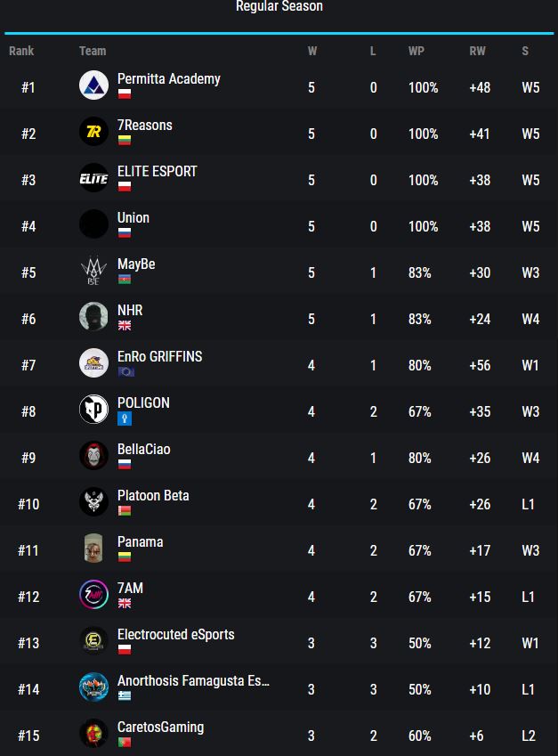The width and height of the screenshot is (558, 756).
Task: Click the Platoon Beta team logo
Action: [x=93, y=504]
